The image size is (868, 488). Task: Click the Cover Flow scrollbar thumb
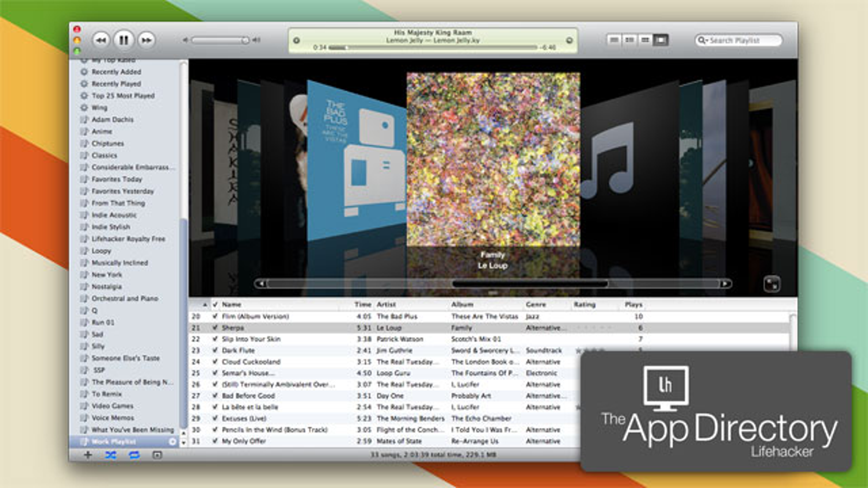[x=530, y=284]
